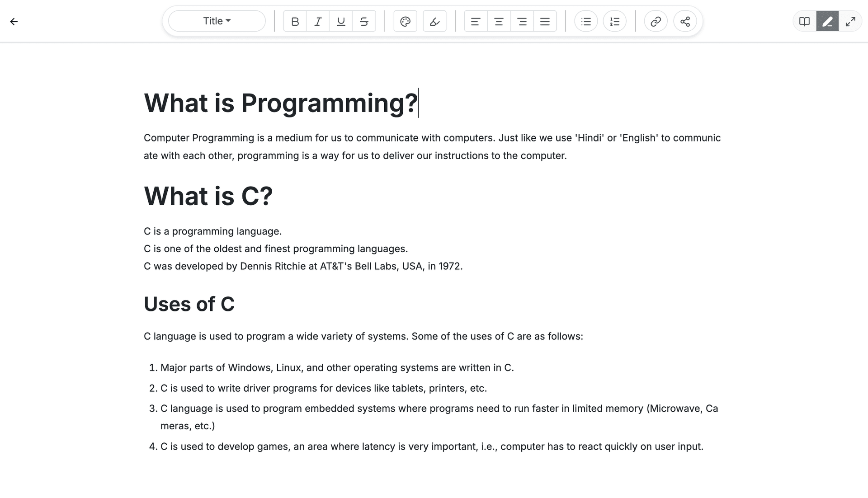Insert a numbered list
Screen dimensions: 868x498
(615, 21)
